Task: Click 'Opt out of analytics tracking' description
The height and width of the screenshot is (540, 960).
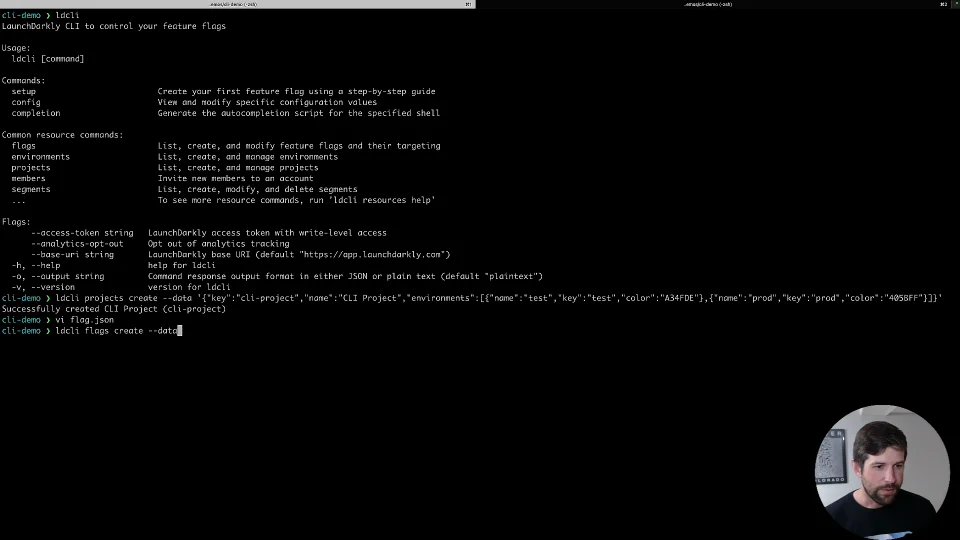Action: [x=219, y=244]
